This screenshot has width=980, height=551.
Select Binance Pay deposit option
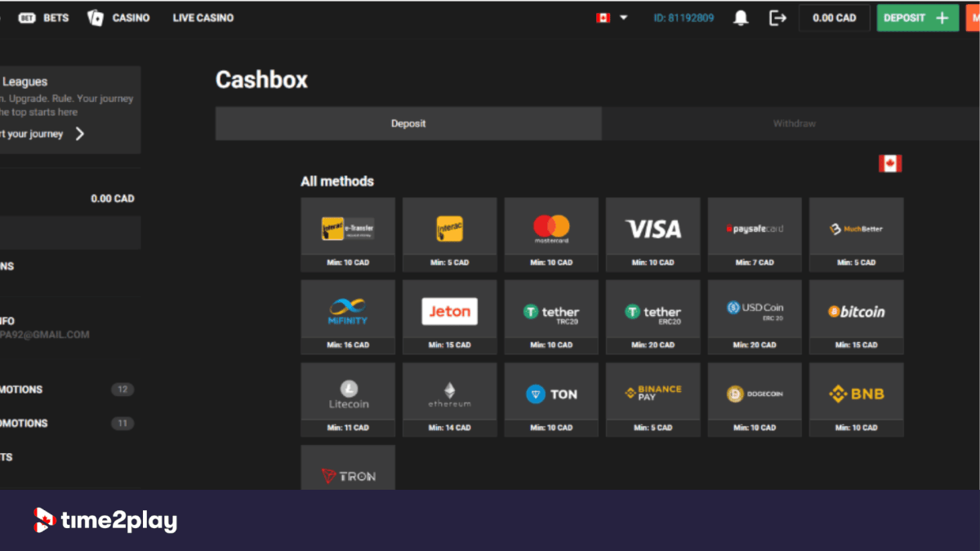click(x=653, y=399)
